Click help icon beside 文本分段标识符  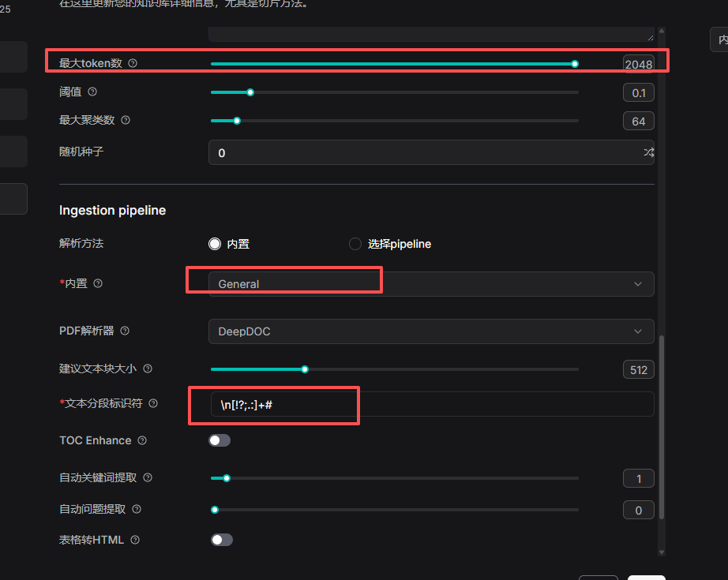click(x=153, y=403)
